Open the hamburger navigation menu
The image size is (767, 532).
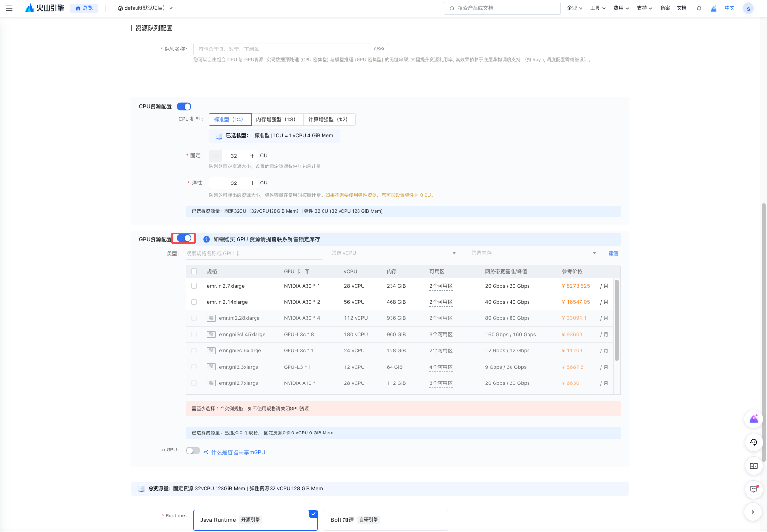click(x=9, y=8)
